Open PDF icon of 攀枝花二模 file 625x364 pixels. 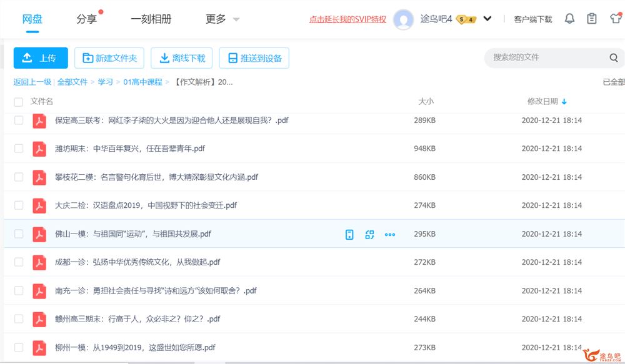click(x=39, y=177)
